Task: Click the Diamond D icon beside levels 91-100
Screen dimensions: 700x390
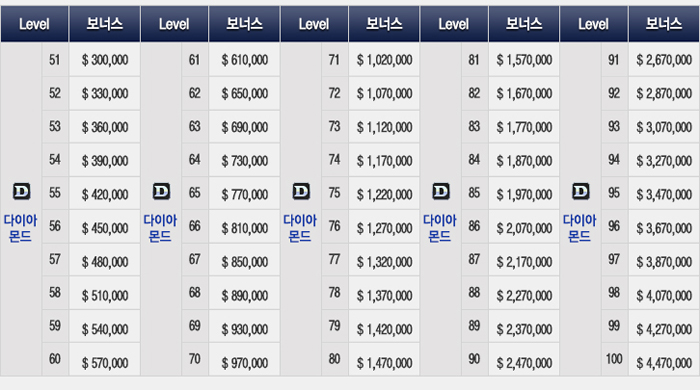Action: coord(580,191)
